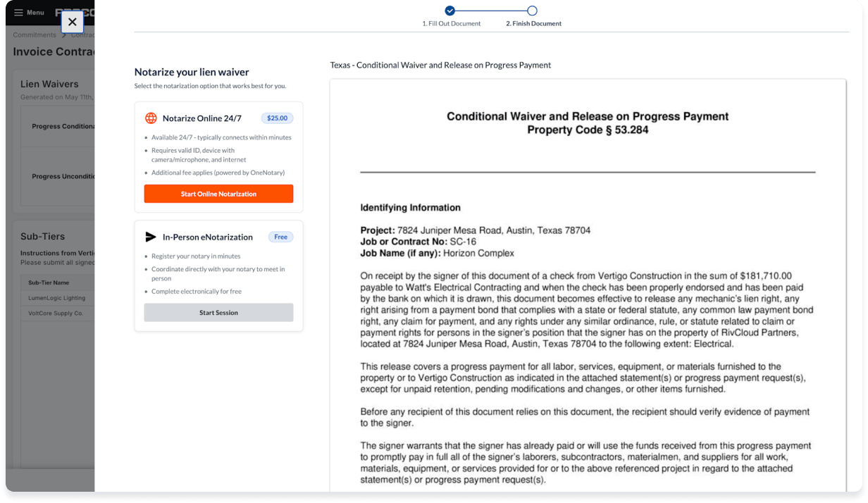The width and height of the screenshot is (868, 503).
Task: Start Online Notarization
Action: (218, 194)
